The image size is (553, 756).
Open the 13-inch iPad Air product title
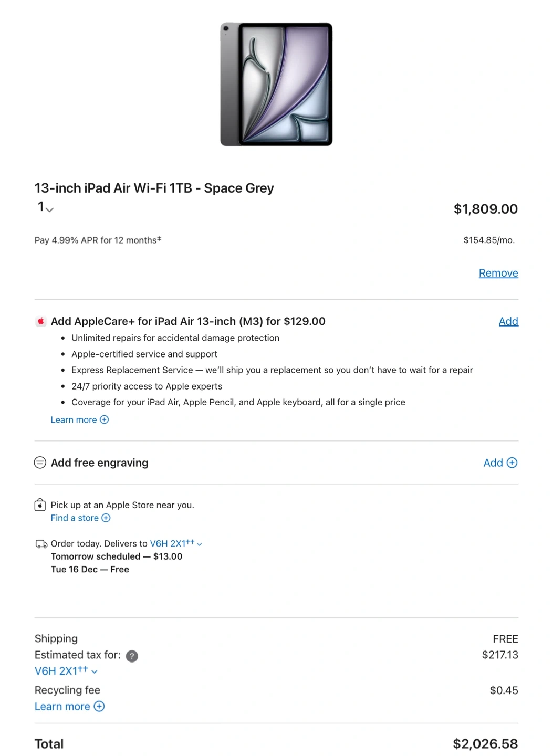pos(154,188)
